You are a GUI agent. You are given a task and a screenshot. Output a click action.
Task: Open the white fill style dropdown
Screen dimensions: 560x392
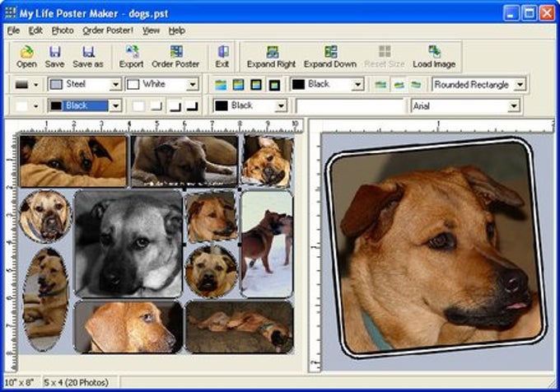[x=35, y=106]
